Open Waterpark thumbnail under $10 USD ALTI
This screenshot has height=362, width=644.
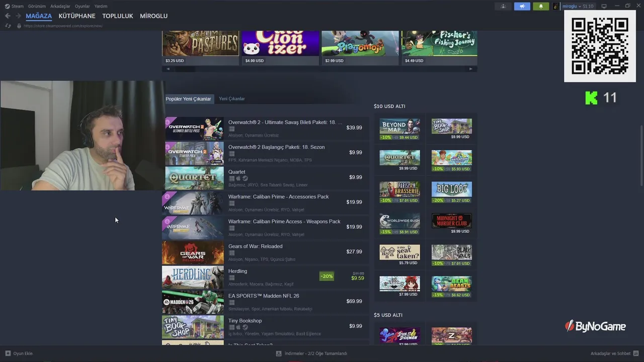451,157
